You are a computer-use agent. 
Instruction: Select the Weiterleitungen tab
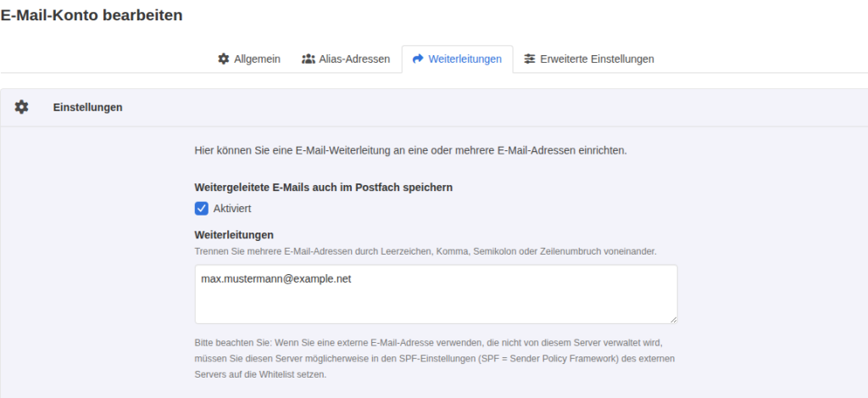pyautogui.click(x=457, y=59)
